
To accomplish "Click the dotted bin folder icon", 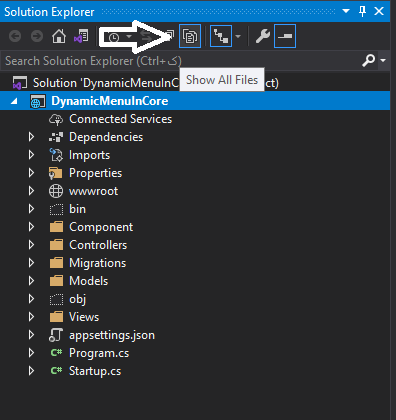I will 56,209.
